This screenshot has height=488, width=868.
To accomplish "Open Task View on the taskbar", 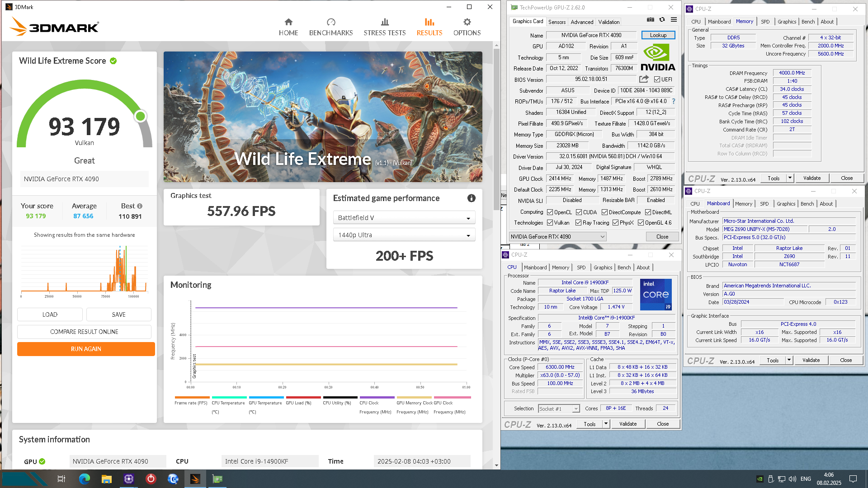I will tap(61, 479).
